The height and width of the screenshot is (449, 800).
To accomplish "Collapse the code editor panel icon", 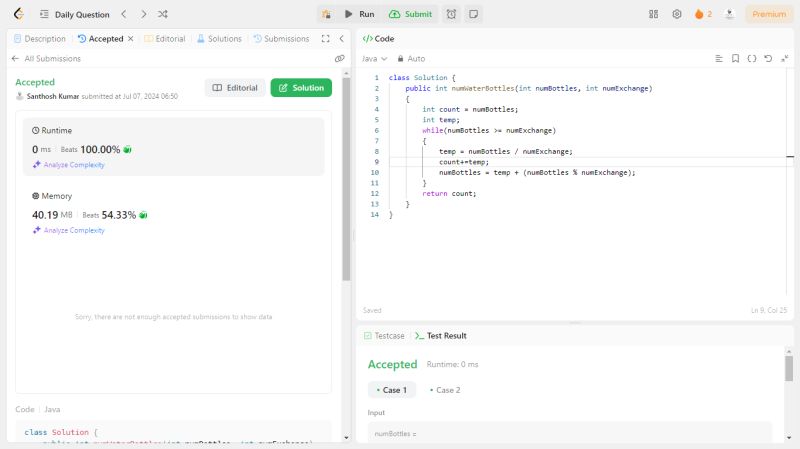I will pos(785,59).
